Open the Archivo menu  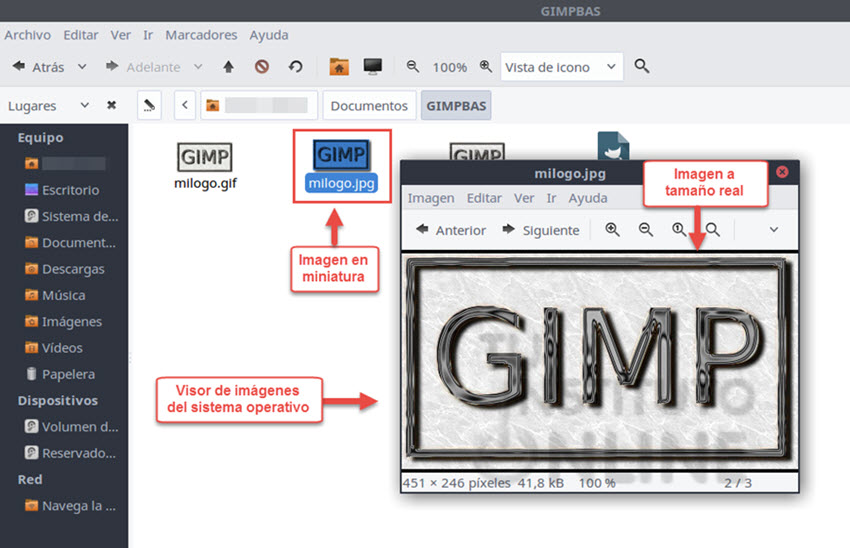[x=28, y=35]
